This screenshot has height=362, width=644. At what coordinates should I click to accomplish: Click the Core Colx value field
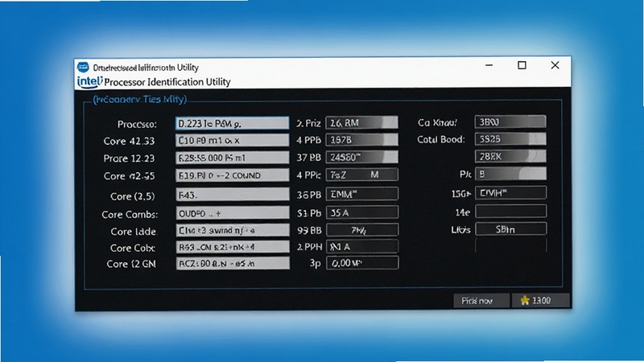(233, 247)
